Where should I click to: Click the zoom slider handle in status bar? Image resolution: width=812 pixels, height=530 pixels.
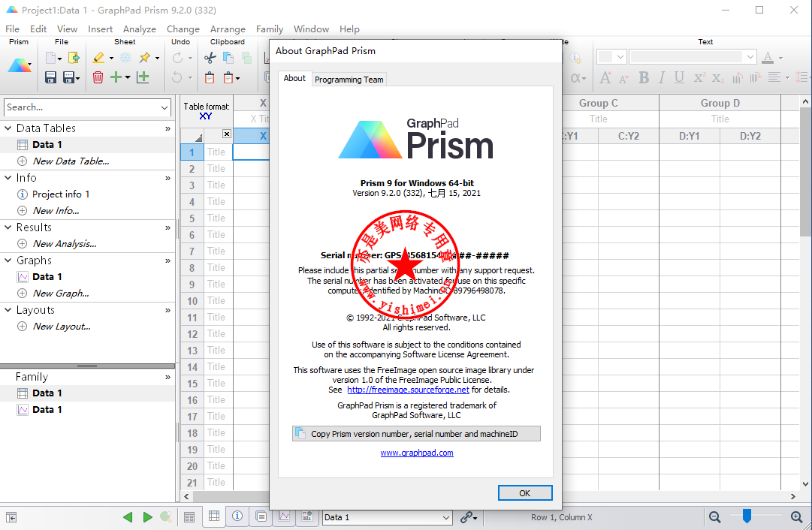click(x=747, y=516)
